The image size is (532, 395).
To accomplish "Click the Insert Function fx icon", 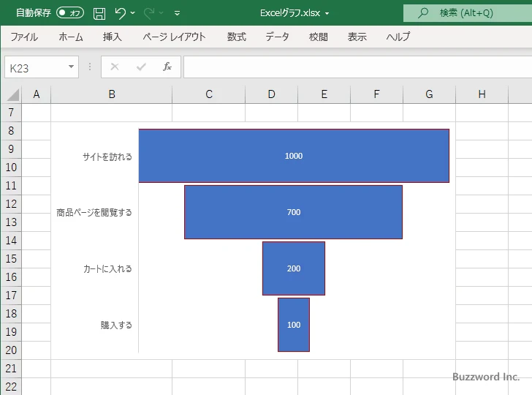I will pos(167,67).
